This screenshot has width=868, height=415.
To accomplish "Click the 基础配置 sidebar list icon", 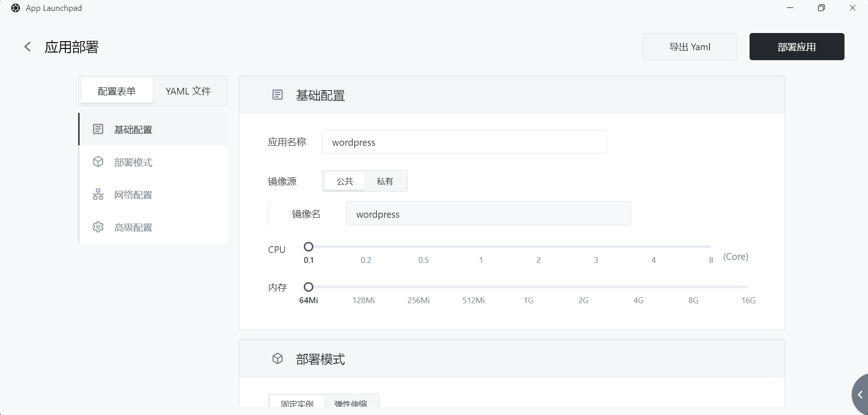I will pyautogui.click(x=98, y=129).
